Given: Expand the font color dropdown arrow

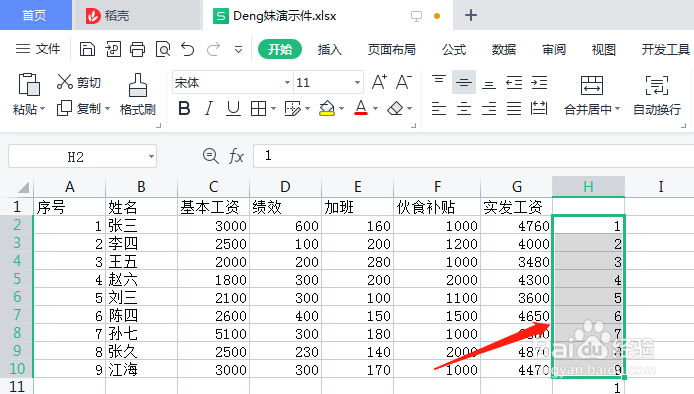Looking at the screenshot, I should click(x=375, y=108).
